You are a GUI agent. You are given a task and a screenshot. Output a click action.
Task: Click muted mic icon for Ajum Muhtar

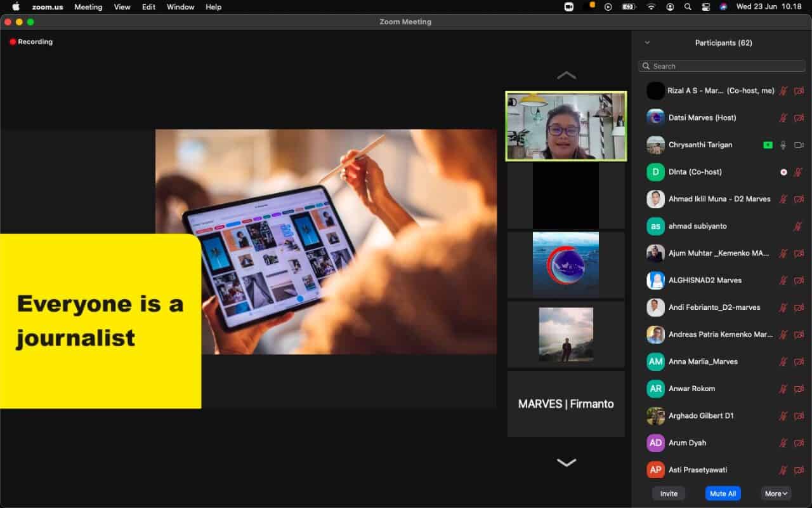(783, 253)
